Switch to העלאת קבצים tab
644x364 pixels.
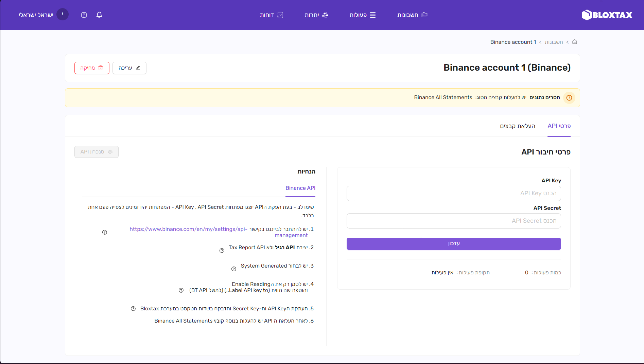point(518,126)
